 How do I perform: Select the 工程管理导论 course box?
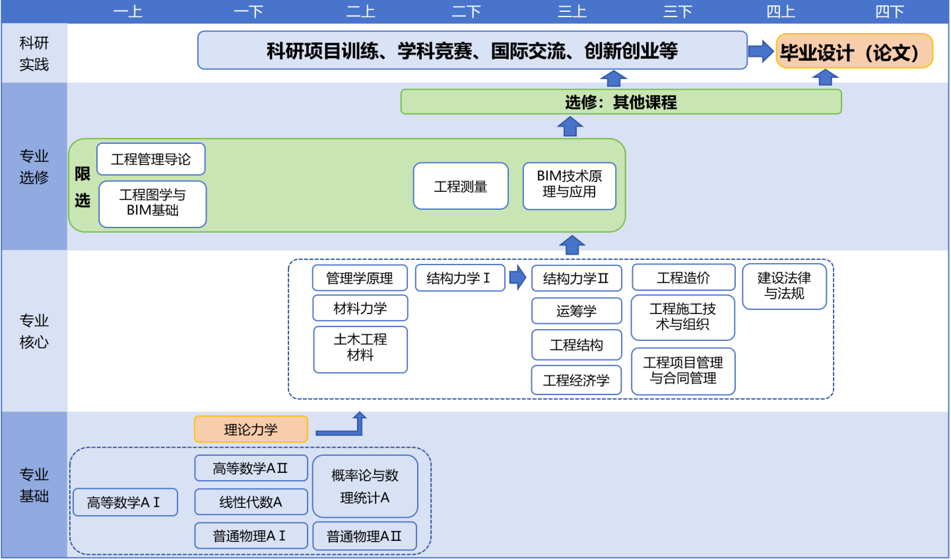pyautogui.click(x=151, y=160)
